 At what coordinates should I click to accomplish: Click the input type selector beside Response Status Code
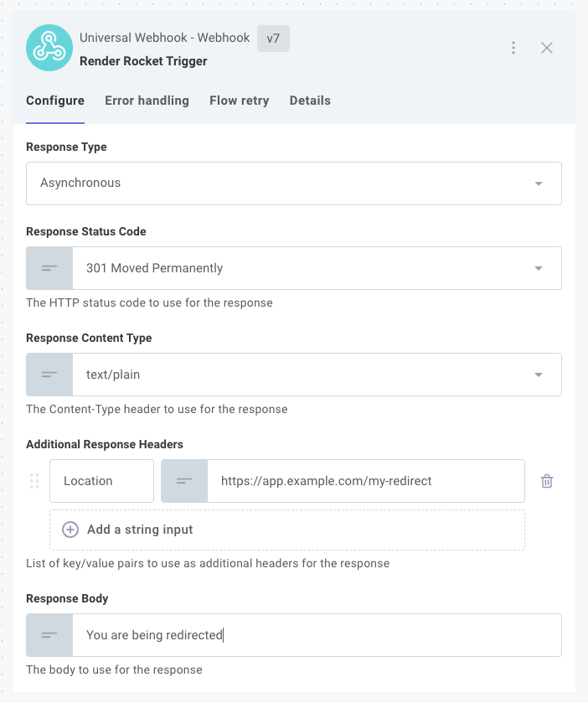point(49,268)
